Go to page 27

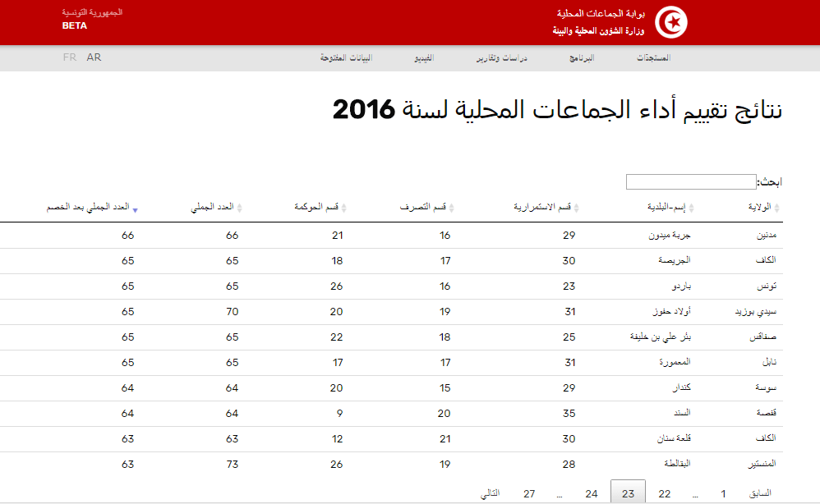[529, 493]
